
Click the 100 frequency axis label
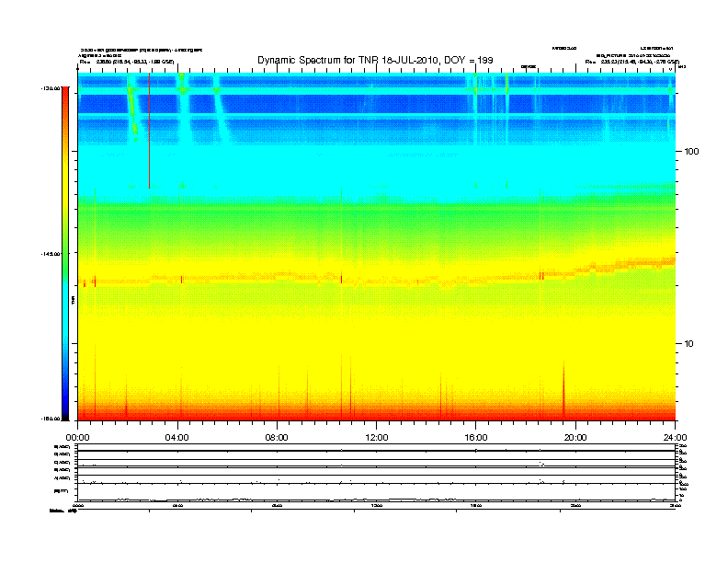[x=691, y=152]
